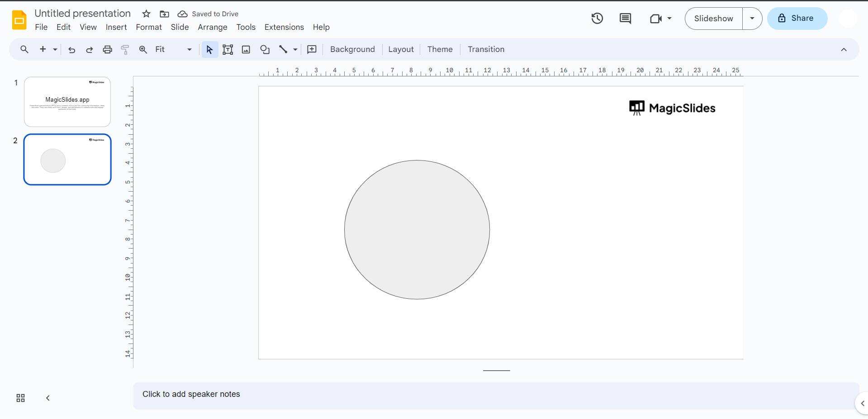Expand the Fit zoom level dropdown
Screen dimensions: 868x419
click(x=189, y=50)
